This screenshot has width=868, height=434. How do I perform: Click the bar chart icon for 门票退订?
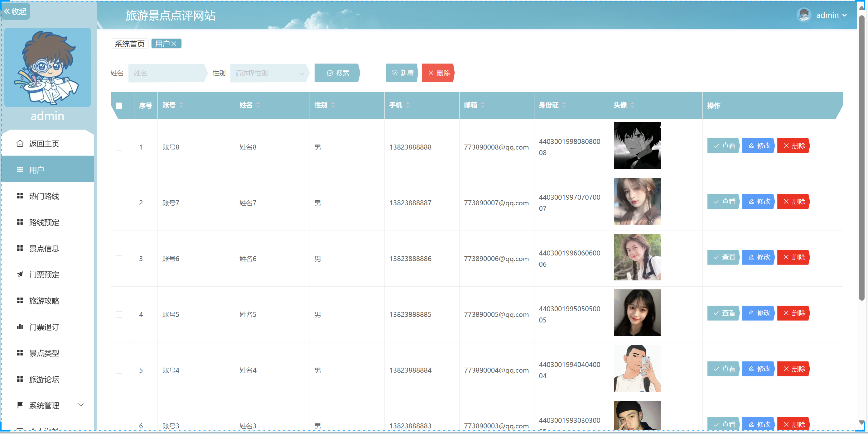tap(20, 327)
